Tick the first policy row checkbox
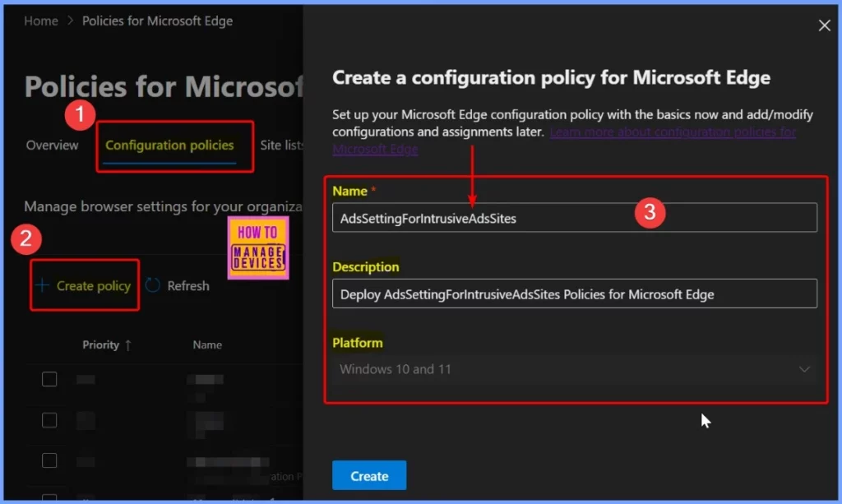The image size is (842, 504). tap(49, 379)
